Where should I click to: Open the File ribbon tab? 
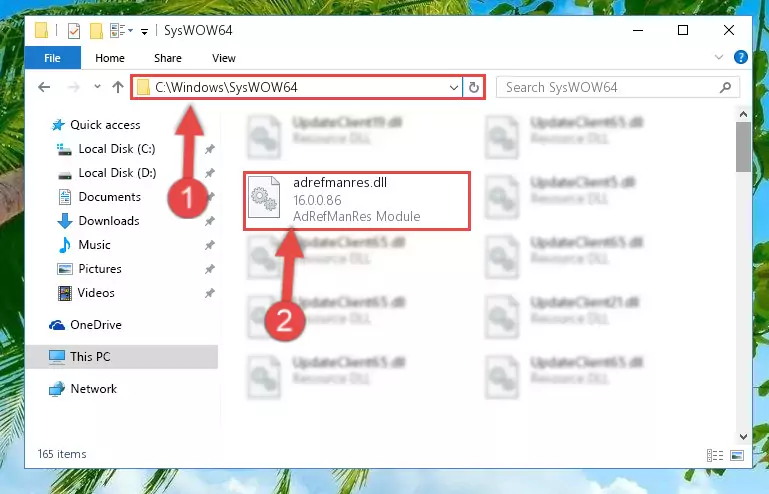click(x=52, y=58)
